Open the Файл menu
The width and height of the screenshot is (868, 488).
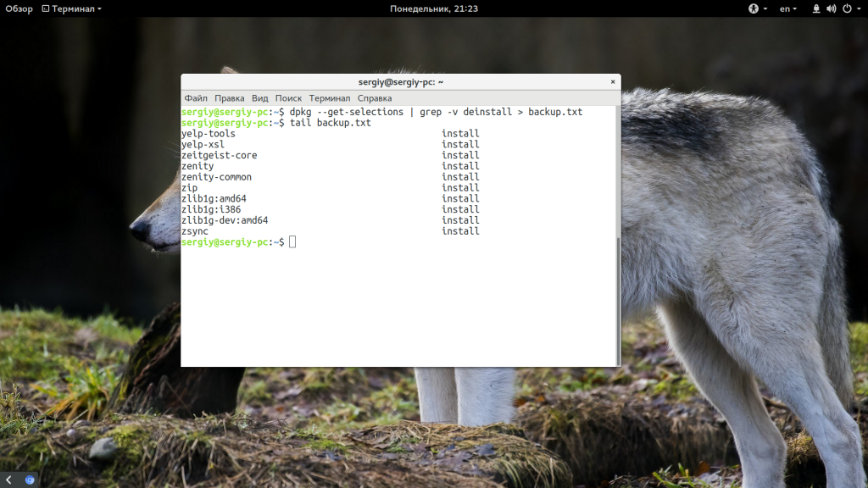coord(194,97)
